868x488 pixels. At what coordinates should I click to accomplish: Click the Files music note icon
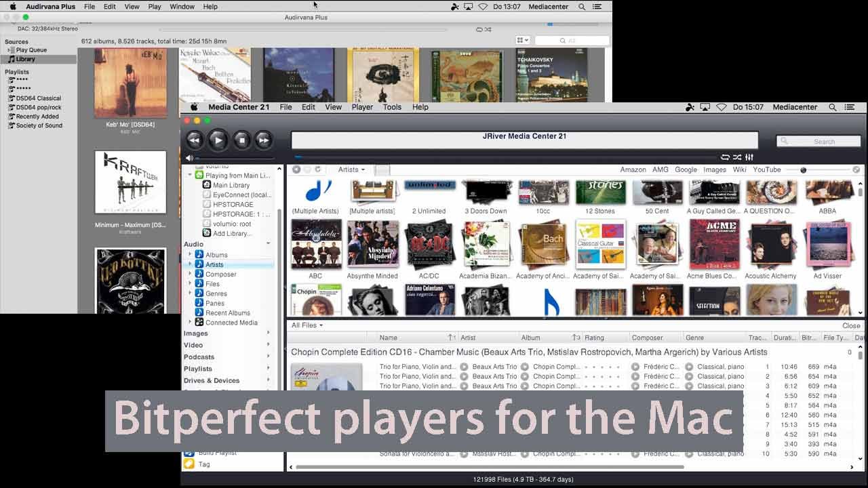[199, 283]
